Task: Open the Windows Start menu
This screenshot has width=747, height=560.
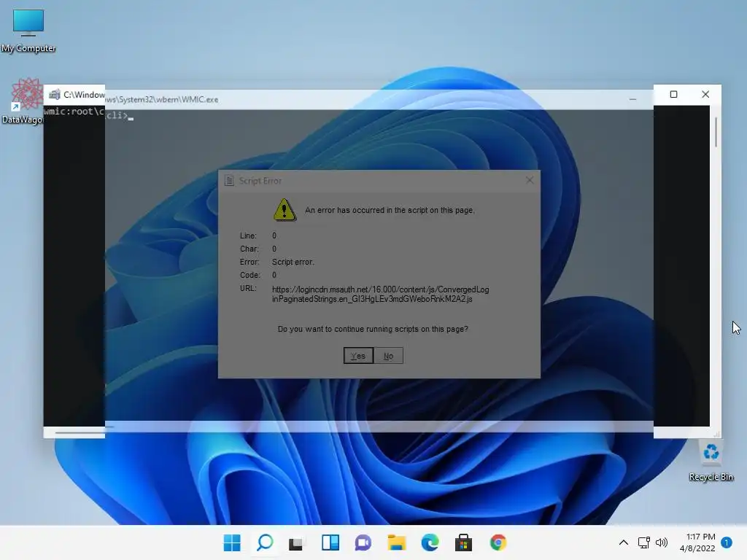Action: point(232,542)
